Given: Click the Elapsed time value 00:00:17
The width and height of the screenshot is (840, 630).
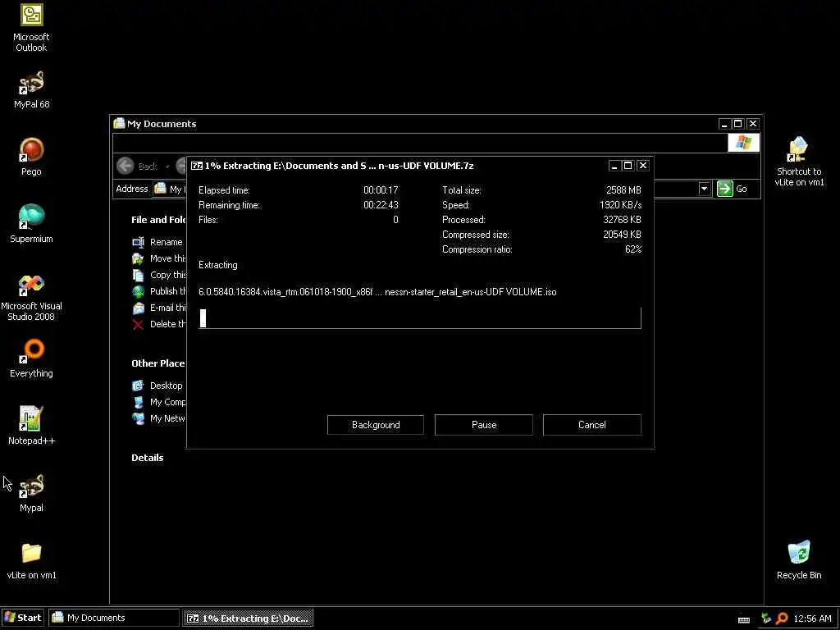Looking at the screenshot, I should pos(381,190).
